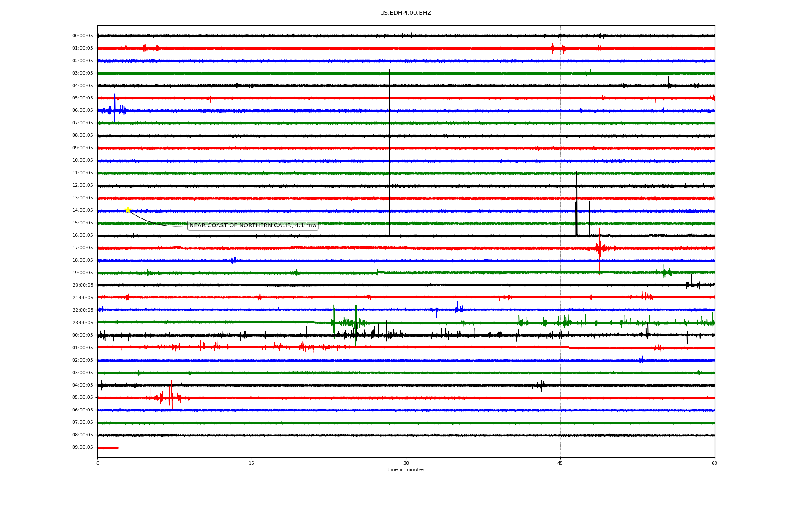
Task: Click the 30 tick on x-axis
Action: (x=406, y=464)
